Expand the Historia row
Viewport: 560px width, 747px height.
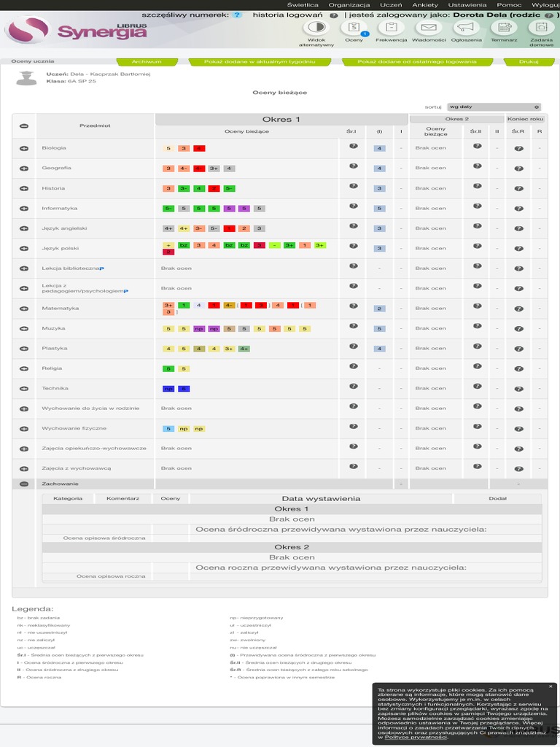pos(24,188)
